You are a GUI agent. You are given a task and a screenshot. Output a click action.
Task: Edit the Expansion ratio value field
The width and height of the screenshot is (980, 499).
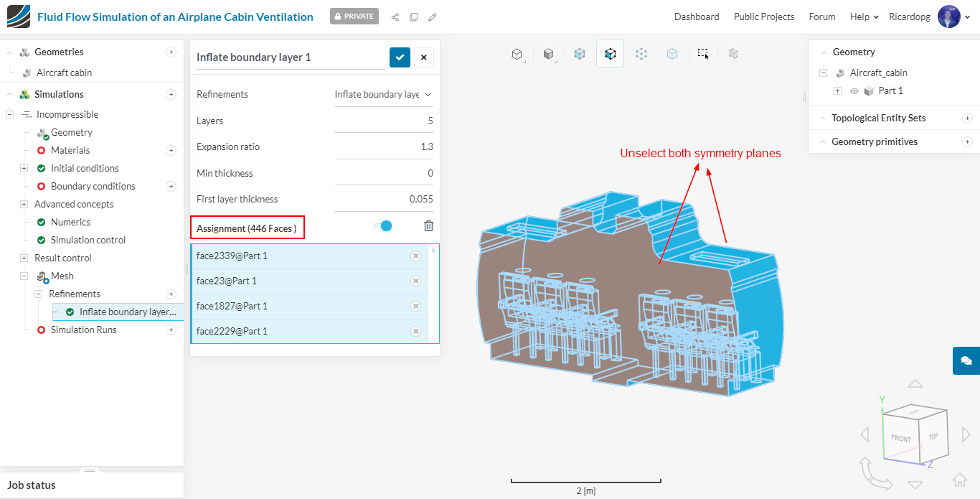pyautogui.click(x=384, y=146)
